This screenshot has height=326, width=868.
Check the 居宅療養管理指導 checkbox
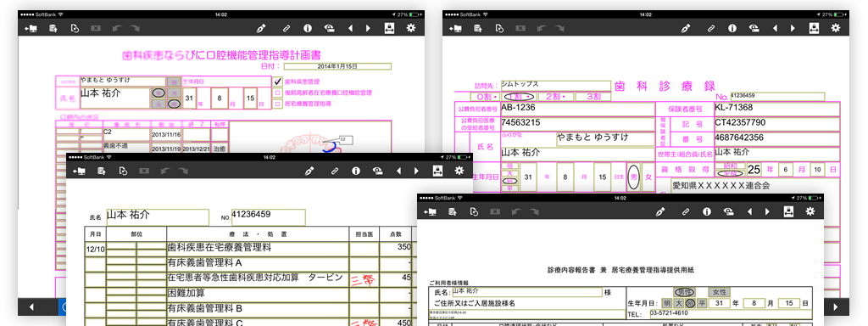point(277,104)
